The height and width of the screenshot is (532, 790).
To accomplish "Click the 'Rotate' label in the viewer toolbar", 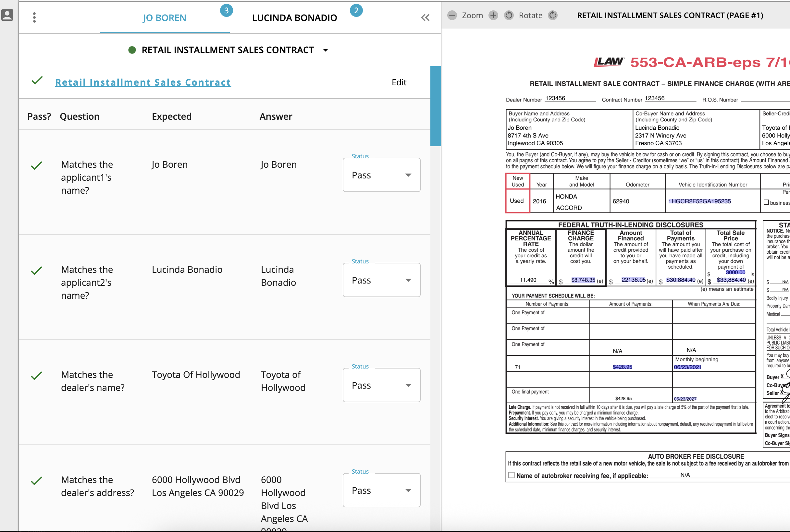I will (530, 15).
